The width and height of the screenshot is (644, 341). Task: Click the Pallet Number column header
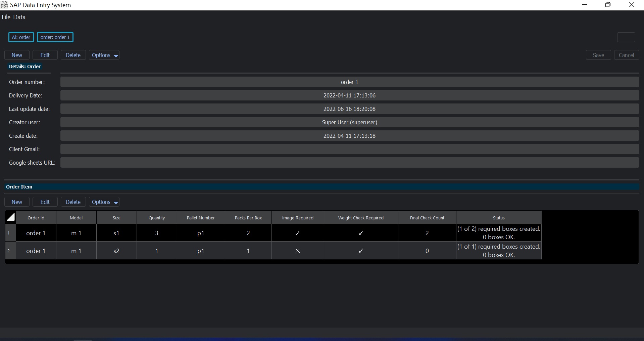click(201, 218)
